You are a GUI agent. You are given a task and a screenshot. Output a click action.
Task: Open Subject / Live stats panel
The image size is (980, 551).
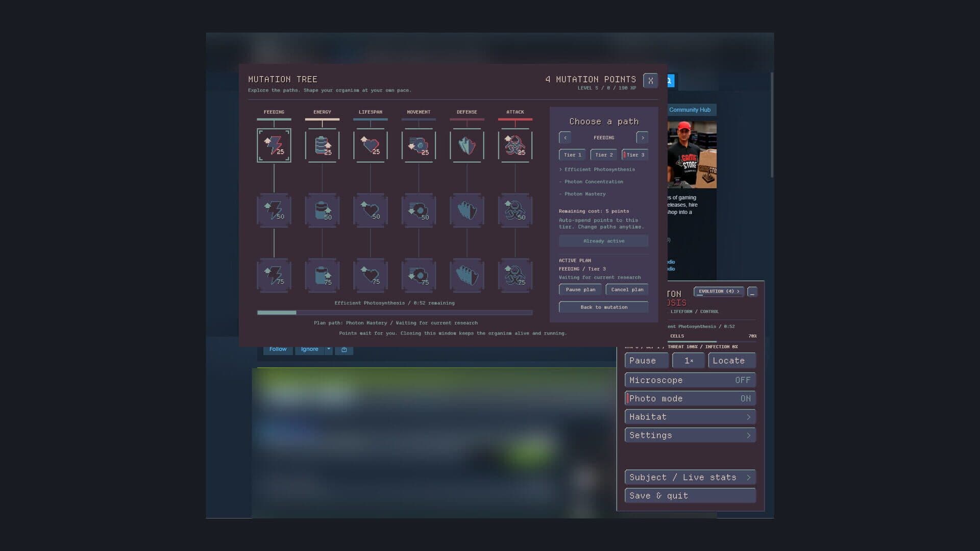(690, 478)
